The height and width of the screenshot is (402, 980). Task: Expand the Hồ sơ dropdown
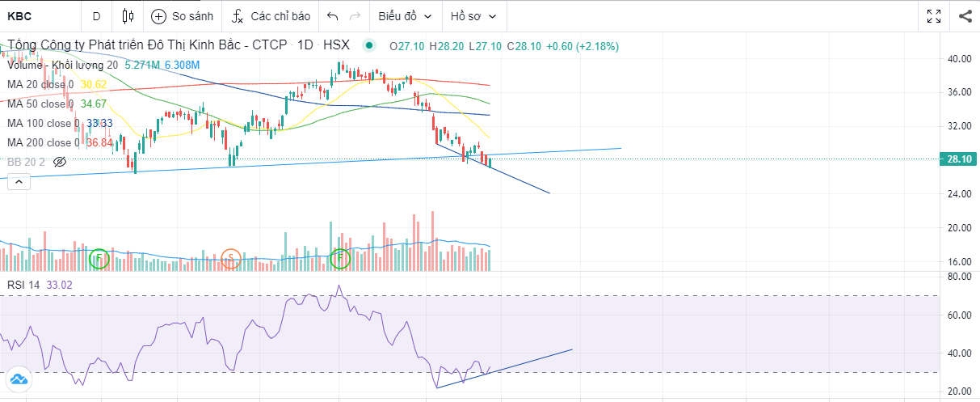(473, 16)
